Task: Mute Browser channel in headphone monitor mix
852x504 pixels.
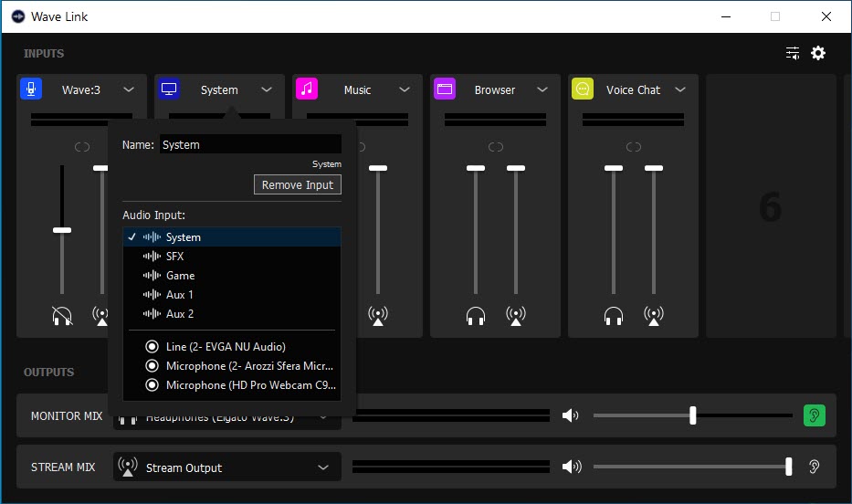Action: pos(476,316)
